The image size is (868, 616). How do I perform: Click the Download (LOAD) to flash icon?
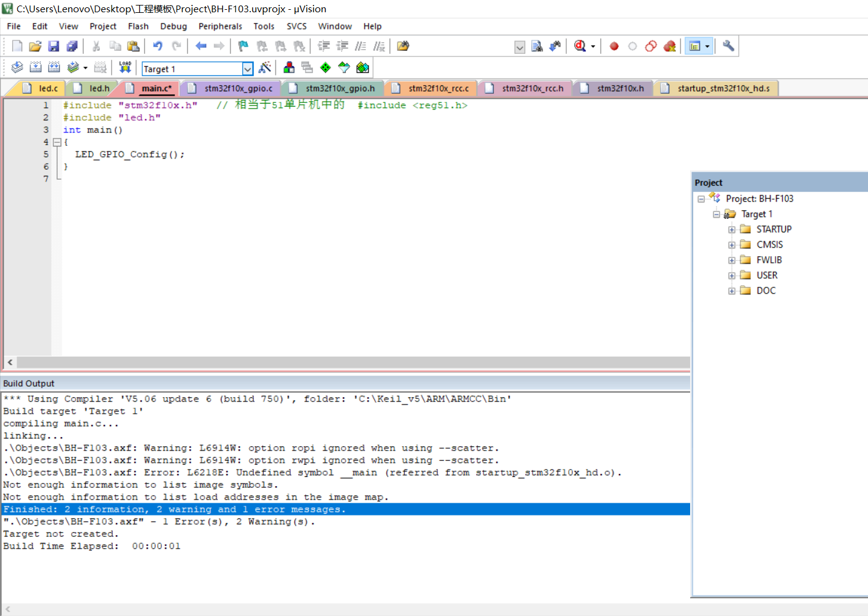(125, 67)
